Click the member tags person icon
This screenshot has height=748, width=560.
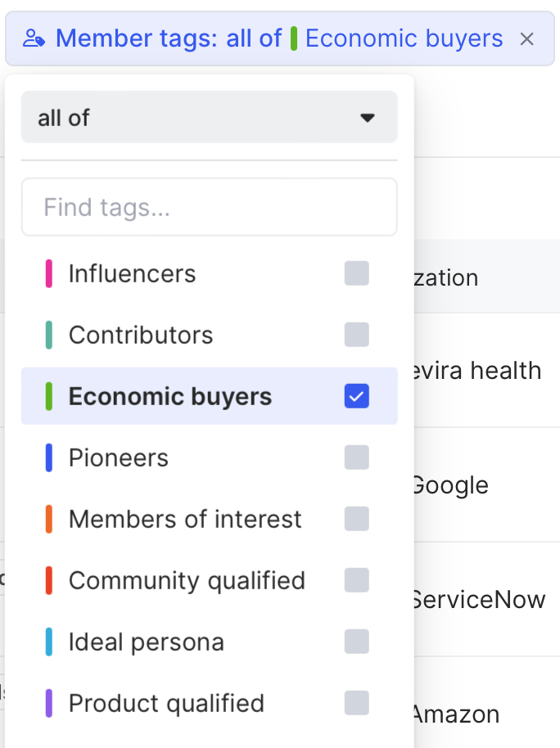point(34,38)
